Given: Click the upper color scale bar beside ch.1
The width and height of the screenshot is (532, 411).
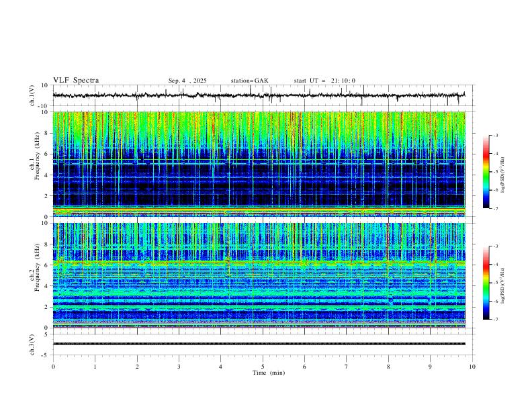Looking at the screenshot, I should (x=486, y=172).
